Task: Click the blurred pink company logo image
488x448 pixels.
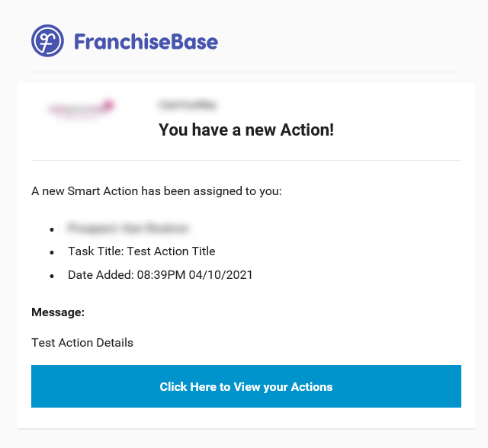Action: [x=81, y=109]
